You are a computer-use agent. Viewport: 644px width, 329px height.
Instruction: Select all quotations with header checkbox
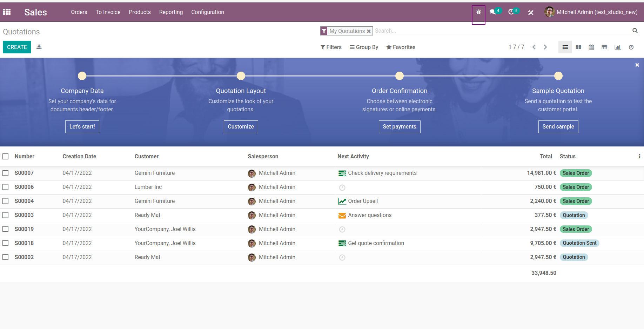click(x=6, y=156)
